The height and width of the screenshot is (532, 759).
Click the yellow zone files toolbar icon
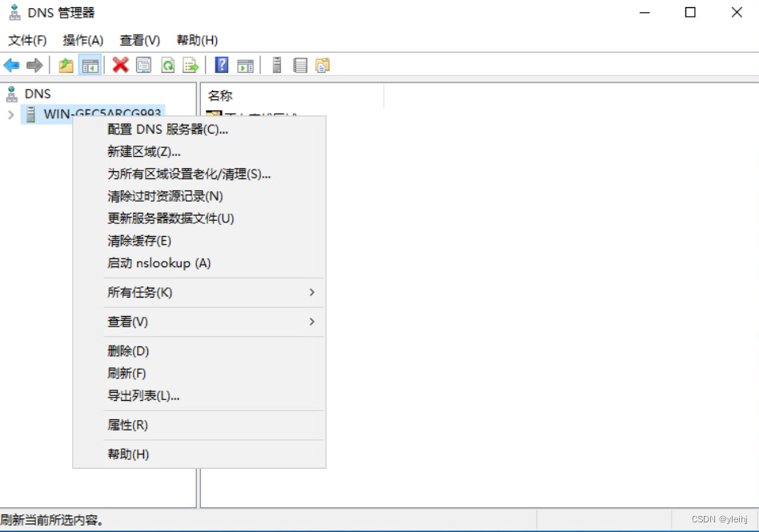pos(323,65)
